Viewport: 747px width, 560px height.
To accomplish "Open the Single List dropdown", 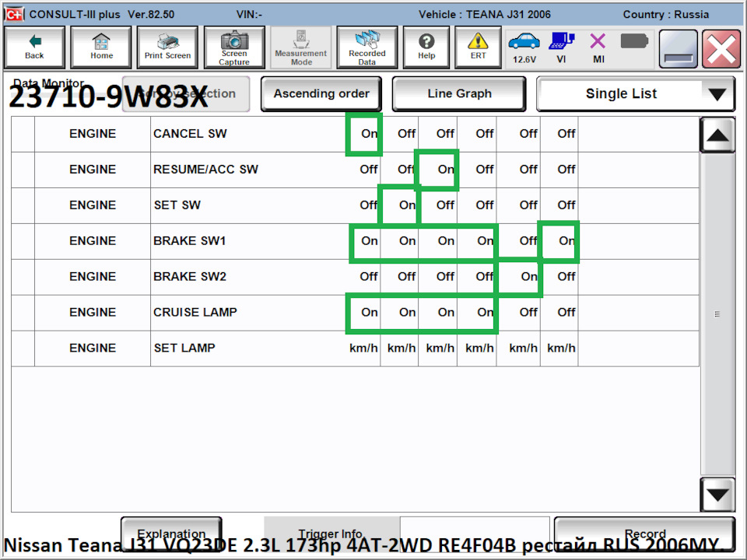I will (636, 94).
